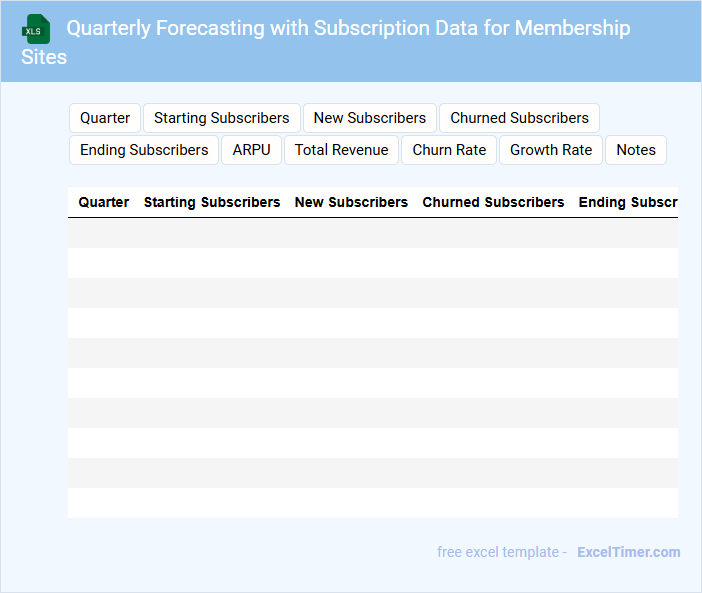Select the New Subscribers column header
The width and height of the screenshot is (702, 593).
pos(351,202)
